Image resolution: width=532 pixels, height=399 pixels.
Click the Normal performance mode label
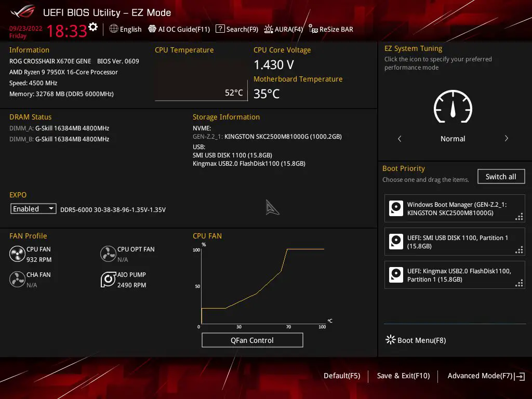[453, 138]
